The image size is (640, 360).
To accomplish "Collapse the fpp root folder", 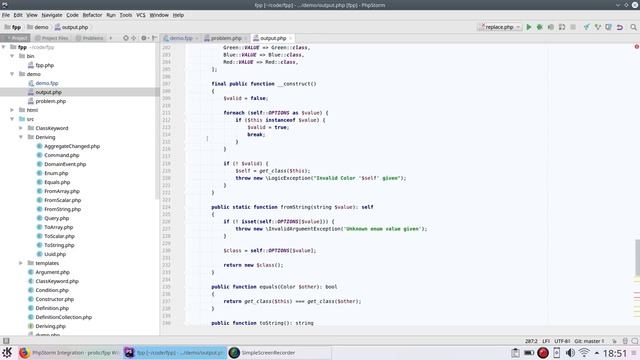I will pos(4,47).
